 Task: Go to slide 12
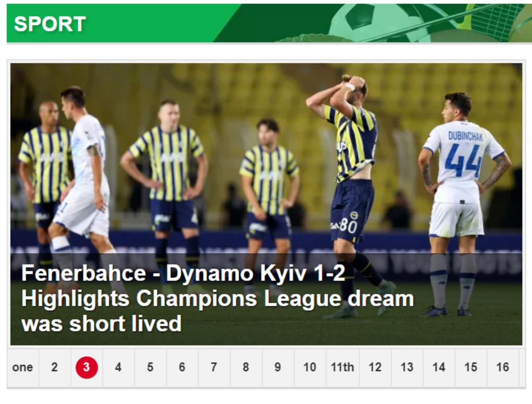point(375,368)
